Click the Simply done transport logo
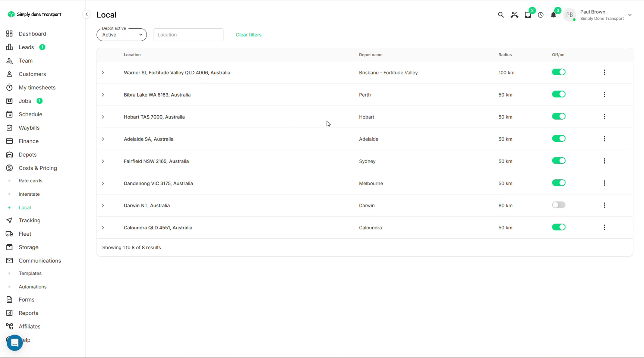Image resolution: width=644 pixels, height=358 pixels. click(x=35, y=14)
